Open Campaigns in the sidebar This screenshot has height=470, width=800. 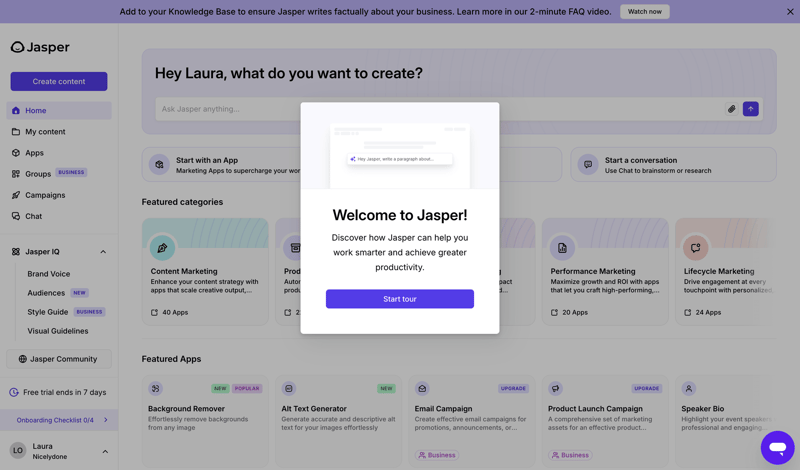59,195
